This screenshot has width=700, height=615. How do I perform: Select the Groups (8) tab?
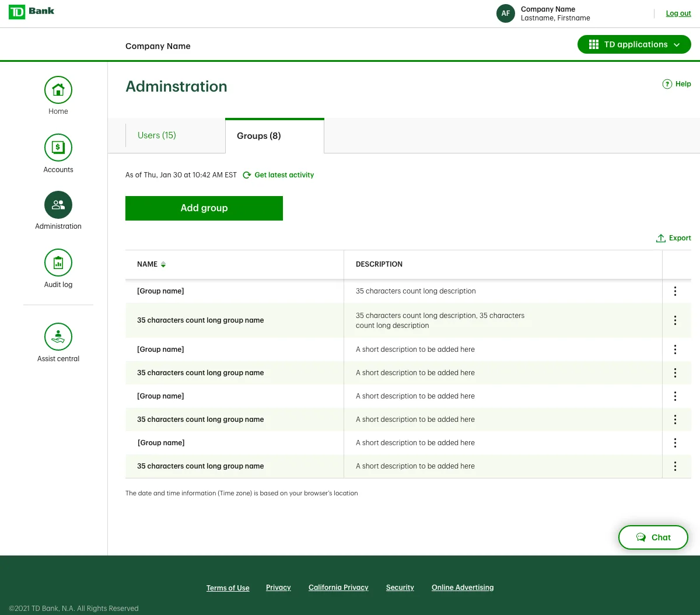tap(275, 136)
